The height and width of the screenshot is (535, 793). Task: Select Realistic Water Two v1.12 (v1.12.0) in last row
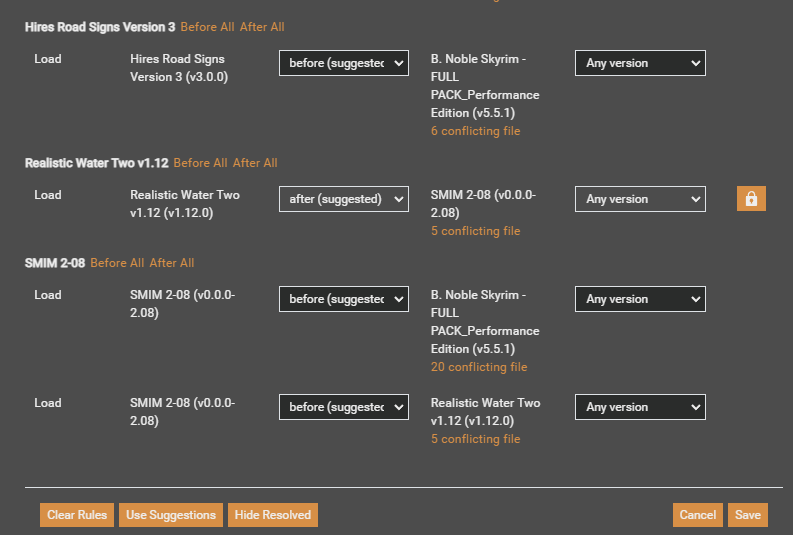486,412
